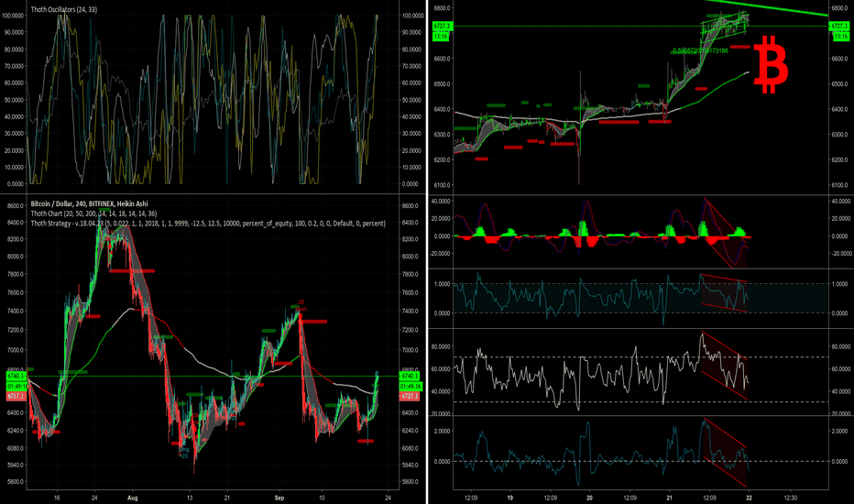Viewport: 854px width, 504px height.
Task: Click the Sep label on the time axis
Action: (x=279, y=498)
